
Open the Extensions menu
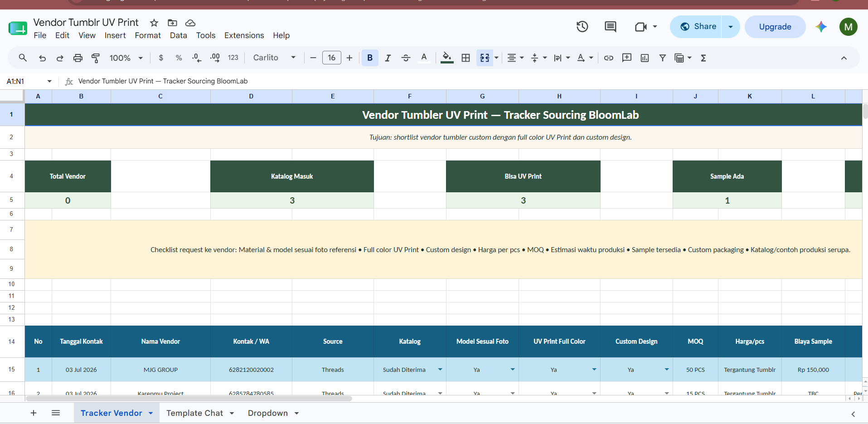[x=244, y=35]
